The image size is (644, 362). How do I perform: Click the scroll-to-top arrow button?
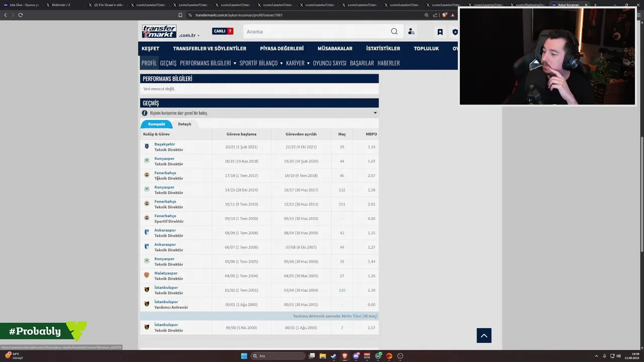pyautogui.click(x=484, y=335)
